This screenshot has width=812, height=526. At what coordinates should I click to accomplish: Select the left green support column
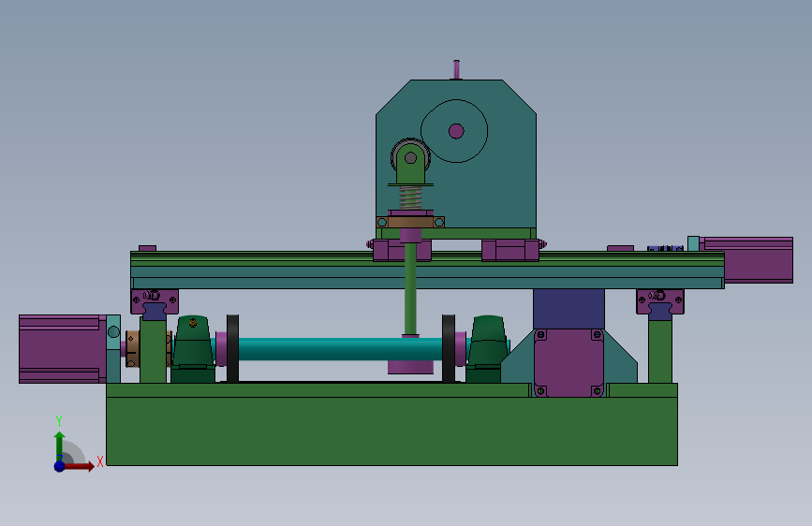pyautogui.click(x=154, y=352)
